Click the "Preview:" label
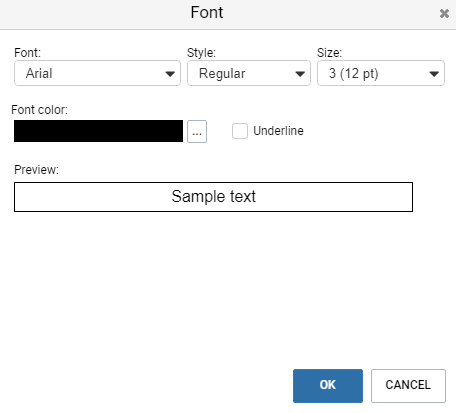 (x=36, y=170)
